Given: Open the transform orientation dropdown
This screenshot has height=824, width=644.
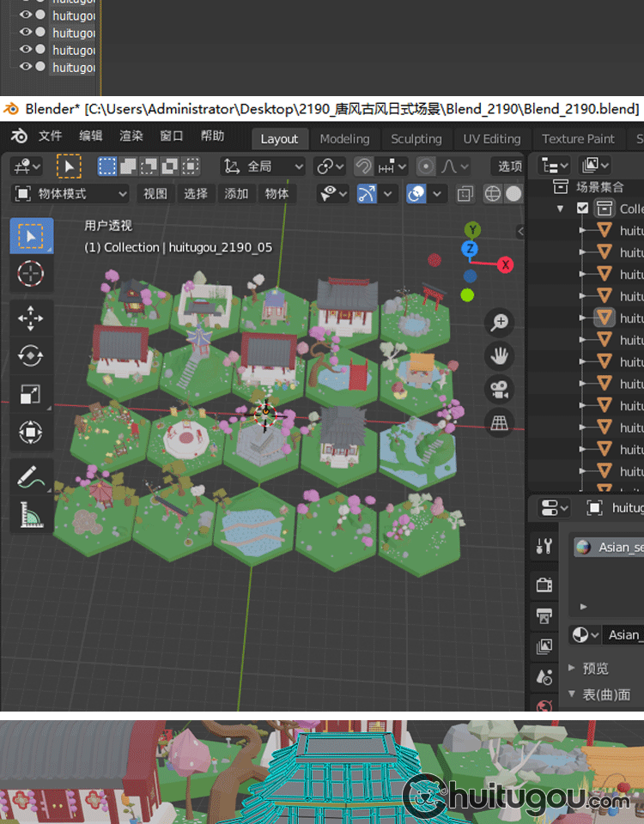Looking at the screenshot, I should (x=263, y=167).
